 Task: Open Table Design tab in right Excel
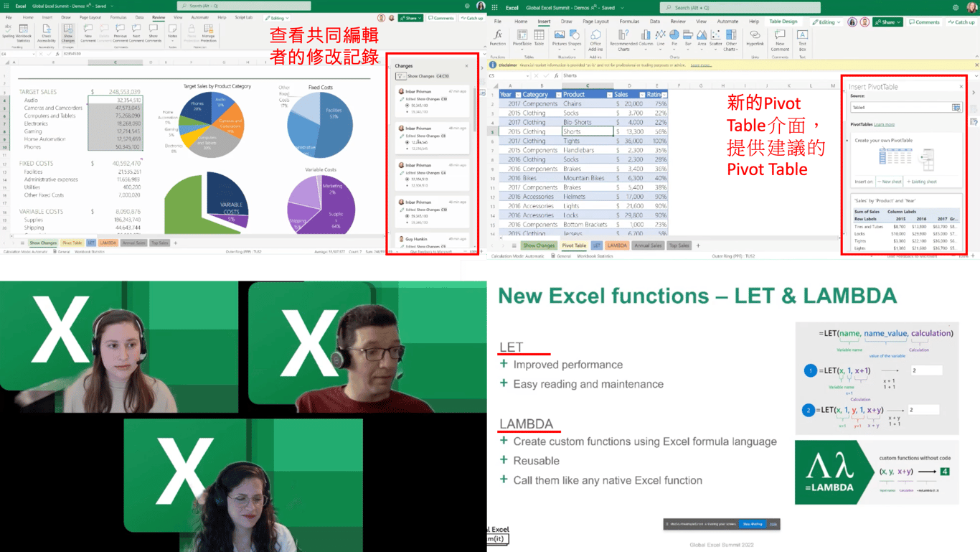[783, 22]
